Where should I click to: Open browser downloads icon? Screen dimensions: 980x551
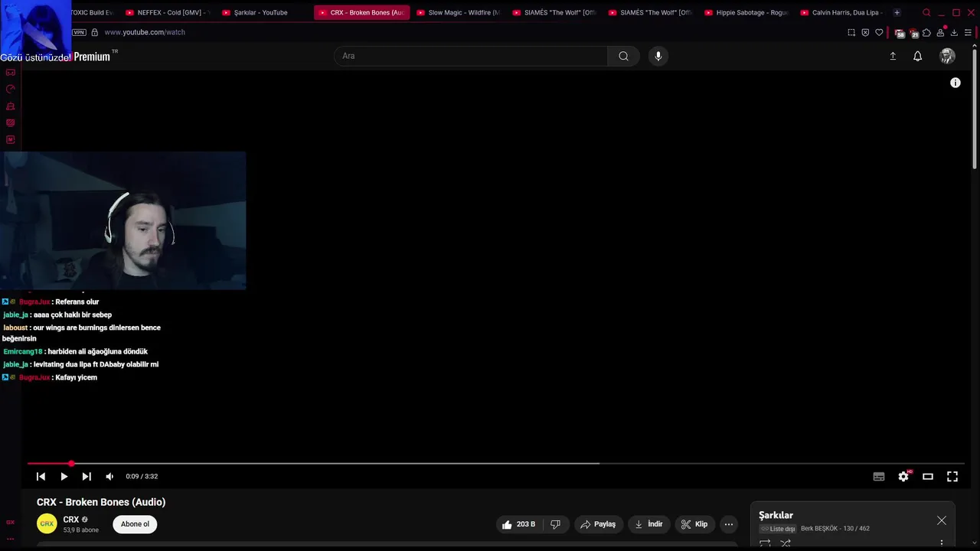tap(954, 32)
